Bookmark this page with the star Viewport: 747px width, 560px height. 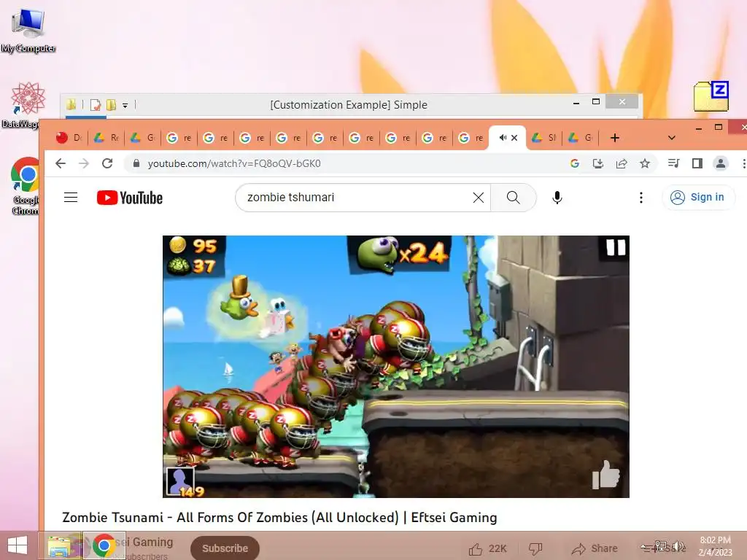(645, 163)
